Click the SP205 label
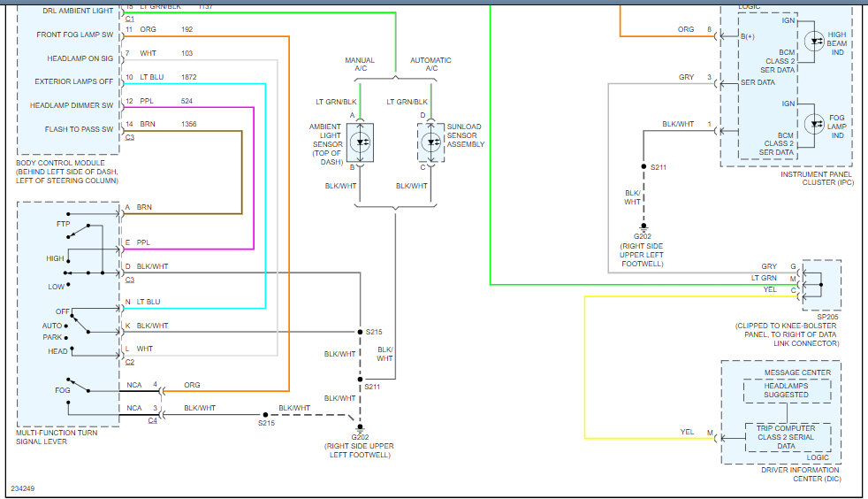Screen dimensions: 868x499 click(827, 317)
